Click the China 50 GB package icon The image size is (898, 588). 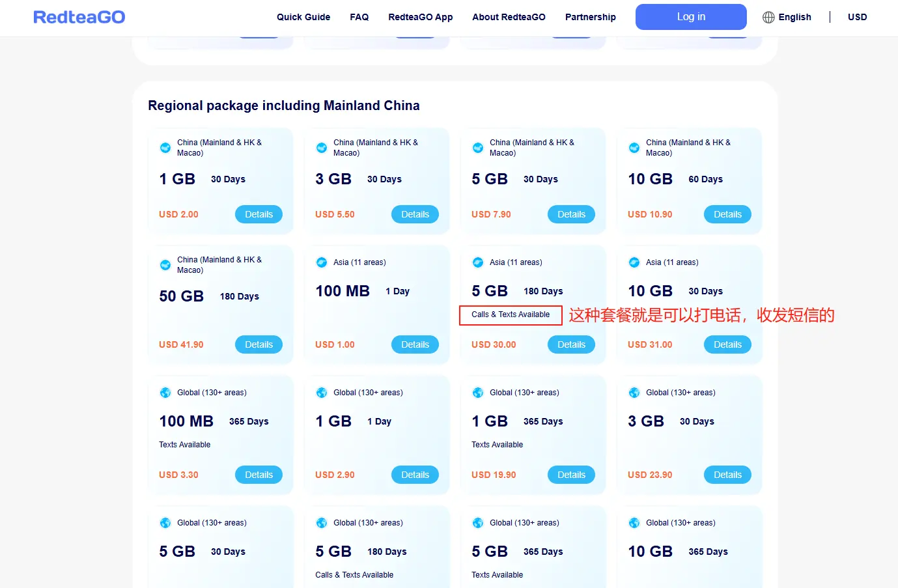click(x=165, y=265)
